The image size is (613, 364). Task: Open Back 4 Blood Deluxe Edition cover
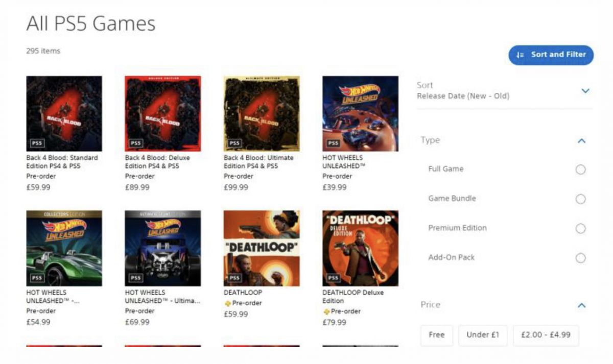(x=163, y=113)
